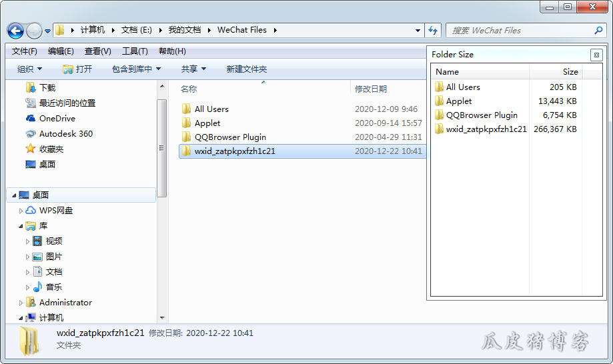Screen dimensions: 613x364
Task: Open the 组织 dropdown in toolbar
Action: click(29, 69)
